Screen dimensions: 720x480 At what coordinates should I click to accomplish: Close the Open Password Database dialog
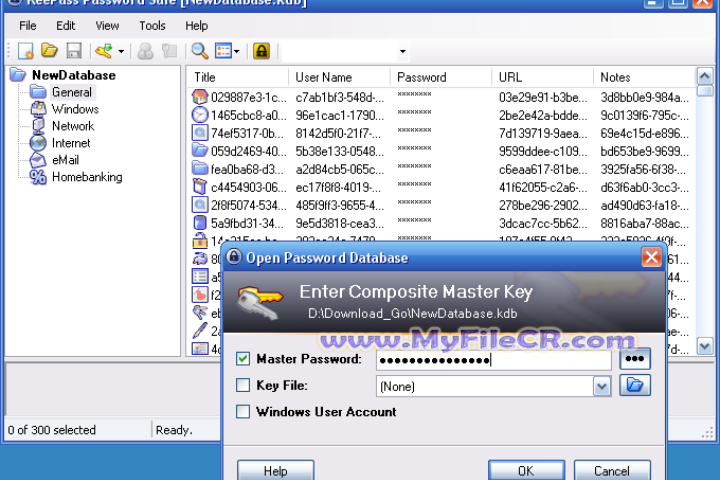[x=651, y=257]
